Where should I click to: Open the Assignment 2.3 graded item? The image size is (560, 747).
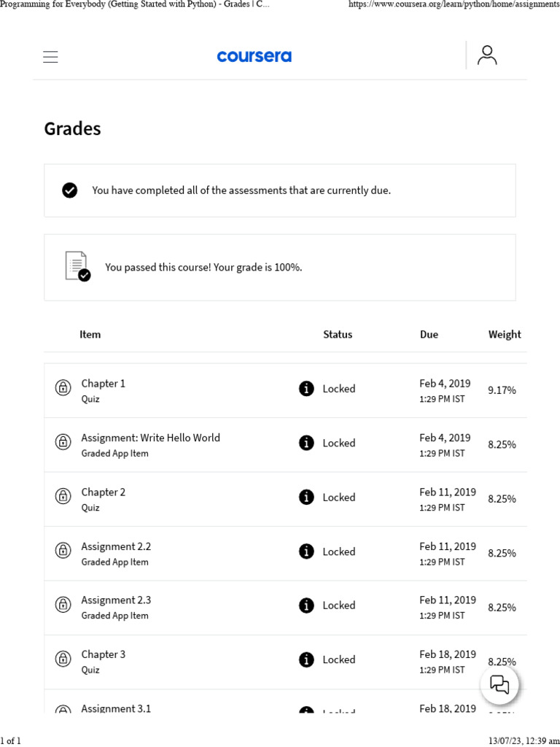pyautogui.click(x=116, y=600)
